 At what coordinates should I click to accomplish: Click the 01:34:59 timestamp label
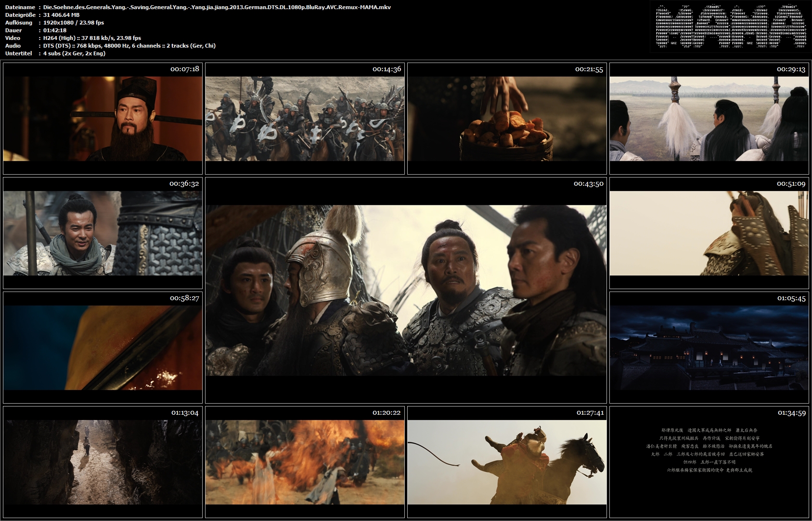coord(791,413)
